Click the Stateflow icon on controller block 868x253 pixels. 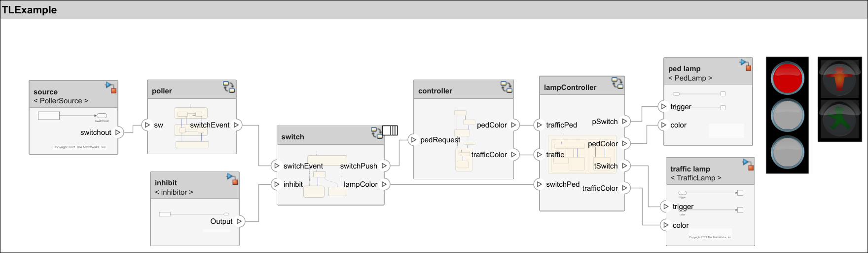pyautogui.click(x=506, y=87)
